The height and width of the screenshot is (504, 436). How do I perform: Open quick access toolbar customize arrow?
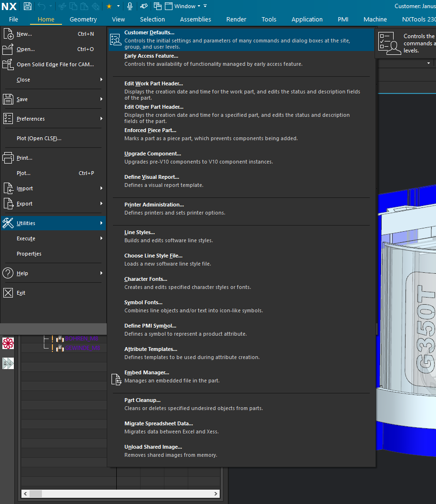(205, 6)
